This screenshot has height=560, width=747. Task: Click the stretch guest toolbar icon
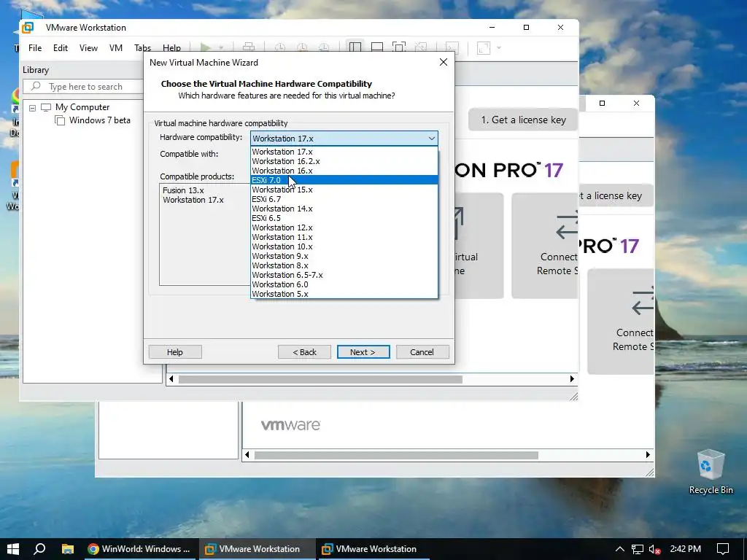pos(484,47)
